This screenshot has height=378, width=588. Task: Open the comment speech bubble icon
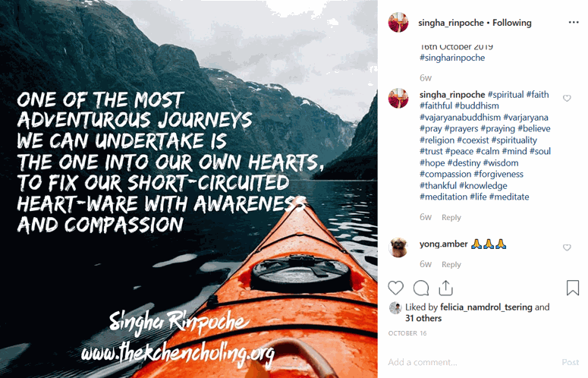(x=421, y=288)
